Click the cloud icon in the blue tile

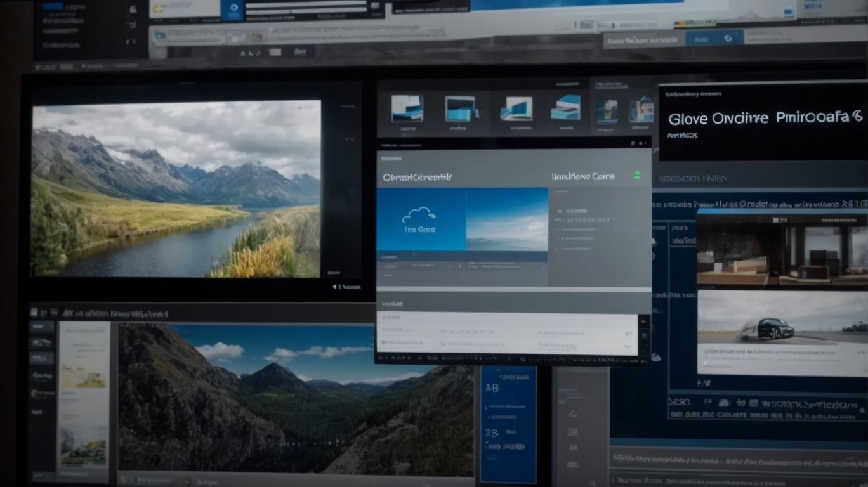(418, 216)
